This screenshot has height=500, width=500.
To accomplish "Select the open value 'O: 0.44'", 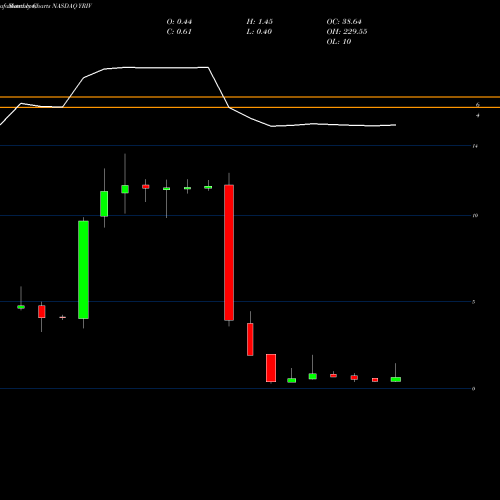I will [x=179, y=22].
